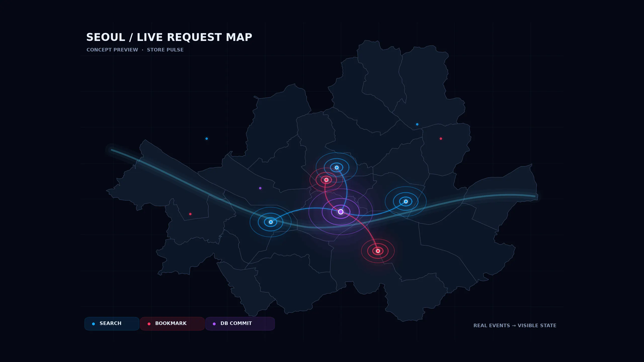Screen dimensions: 644x362
Task: Click the STORE PULSE subtitle text
Action: [x=165, y=50]
